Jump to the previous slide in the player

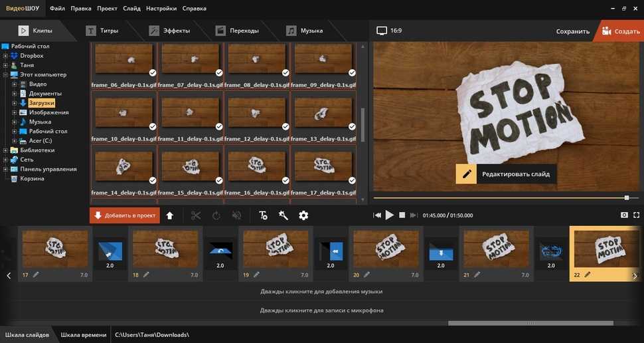[377, 215]
